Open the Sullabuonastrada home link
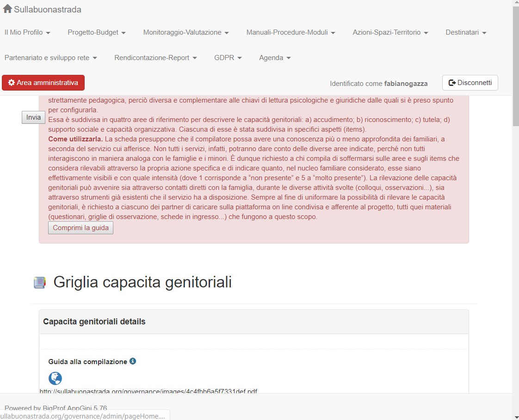Screen dimensions: 519x420 point(42,9)
